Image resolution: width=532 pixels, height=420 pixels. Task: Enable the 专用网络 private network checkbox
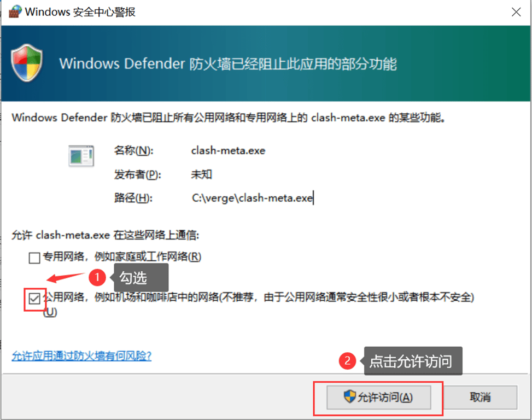(x=34, y=258)
